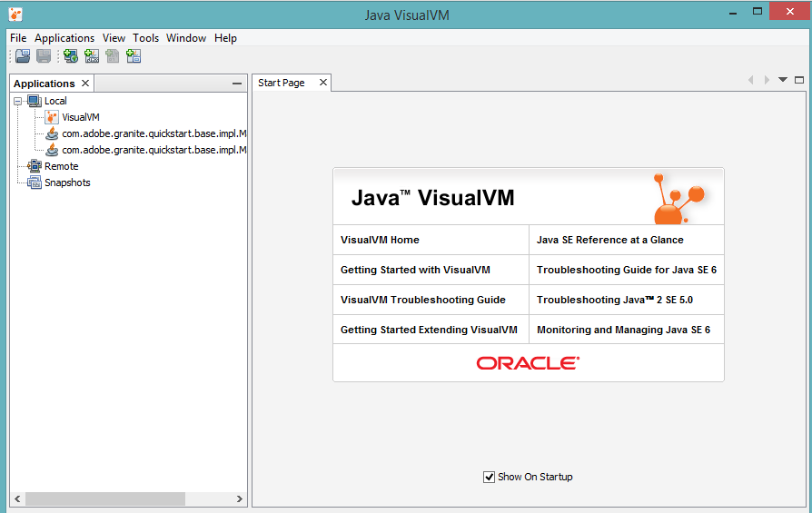Screen dimensions: 812x513
Task: Click the scroll documents left arrow
Action: click(750, 80)
